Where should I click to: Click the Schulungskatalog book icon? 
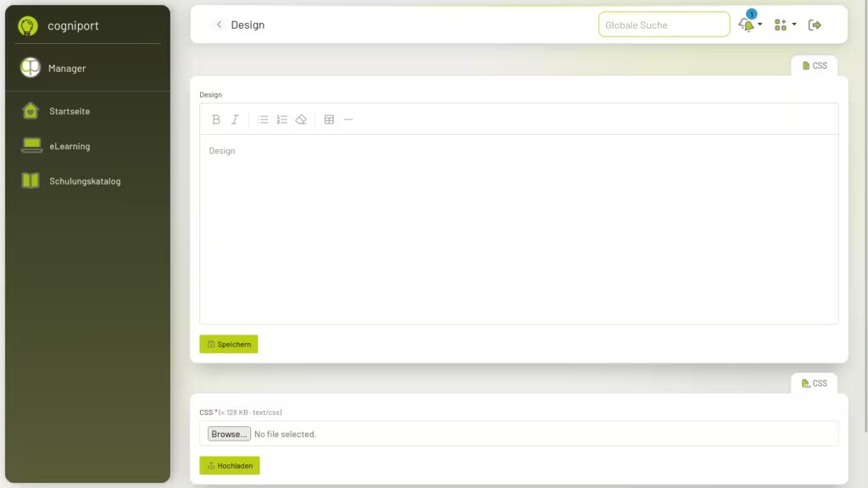(x=31, y=180)
